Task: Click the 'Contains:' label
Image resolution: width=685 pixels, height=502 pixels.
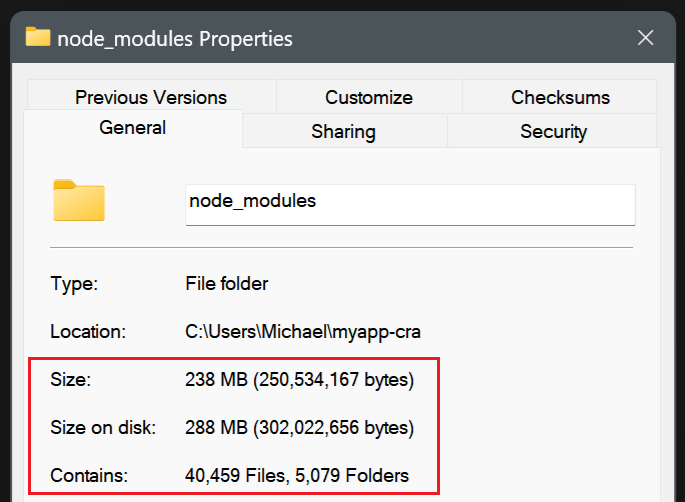Action: (x=89, y=475)
